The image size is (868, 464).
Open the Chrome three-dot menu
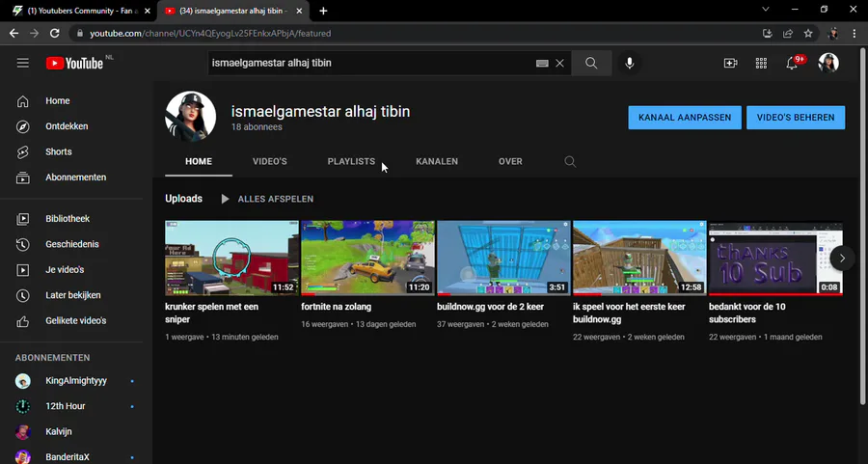tap(854, 33)
